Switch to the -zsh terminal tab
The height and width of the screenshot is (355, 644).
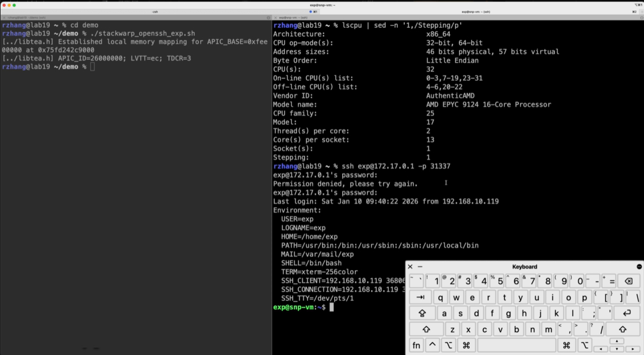(155, 11)
